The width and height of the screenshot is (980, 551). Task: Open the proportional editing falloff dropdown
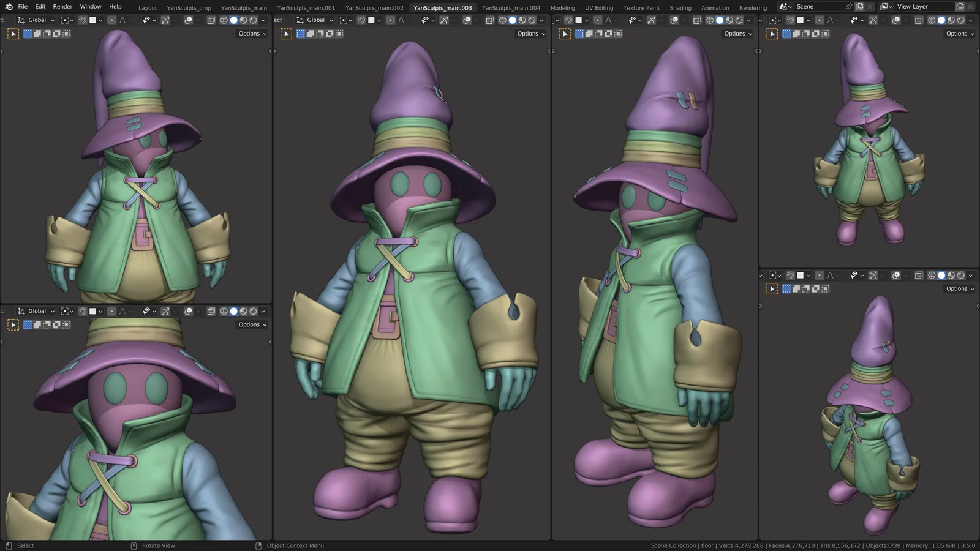click(408, 20)
